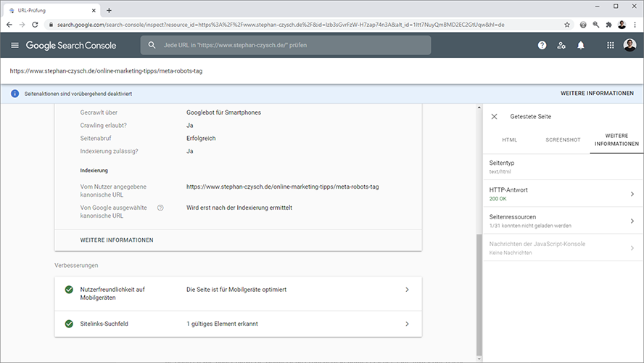This screenshot has height=363, width=644.
Task: Click the 'Seitentyp' text/html entry
Action: [563, 167]
